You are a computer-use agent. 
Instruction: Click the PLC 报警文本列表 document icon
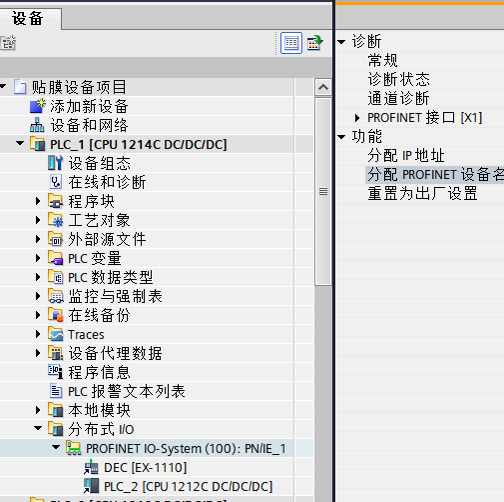click(56, 391)
